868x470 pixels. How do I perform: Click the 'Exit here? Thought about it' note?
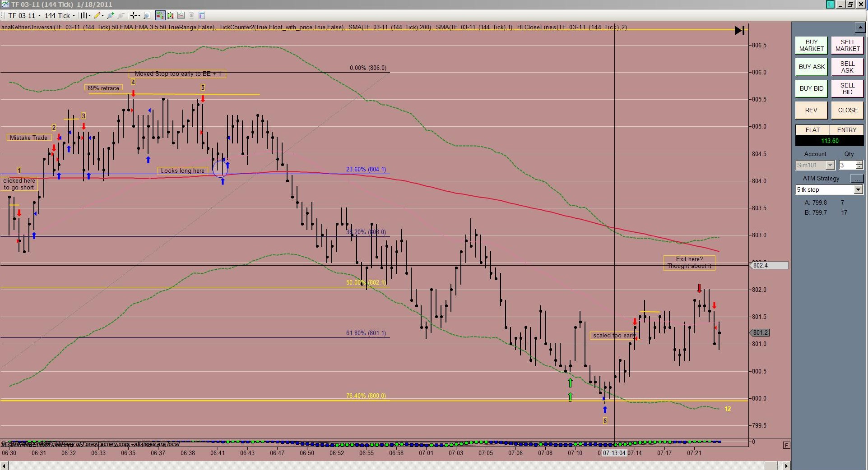click(689, 263)
